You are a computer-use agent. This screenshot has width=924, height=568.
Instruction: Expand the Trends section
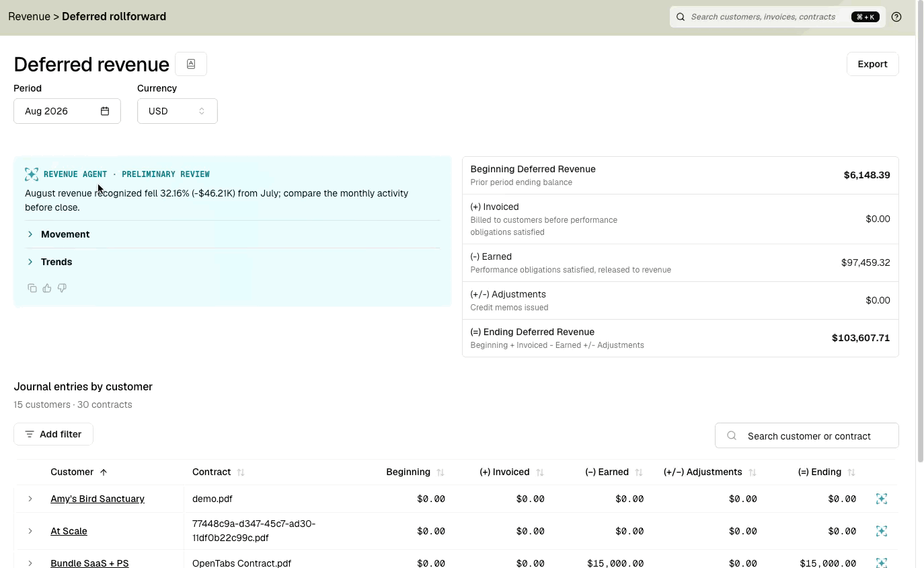[x=233, y=262]
